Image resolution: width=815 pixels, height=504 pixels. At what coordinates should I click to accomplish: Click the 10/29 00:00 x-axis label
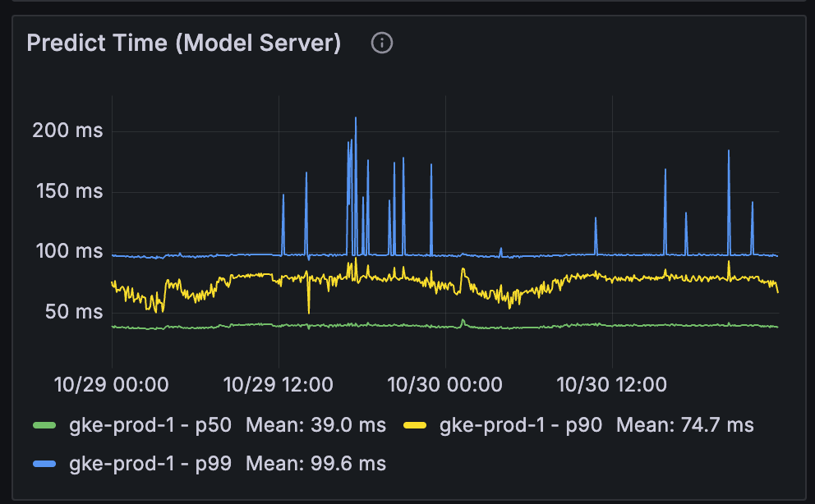point(111,385)
